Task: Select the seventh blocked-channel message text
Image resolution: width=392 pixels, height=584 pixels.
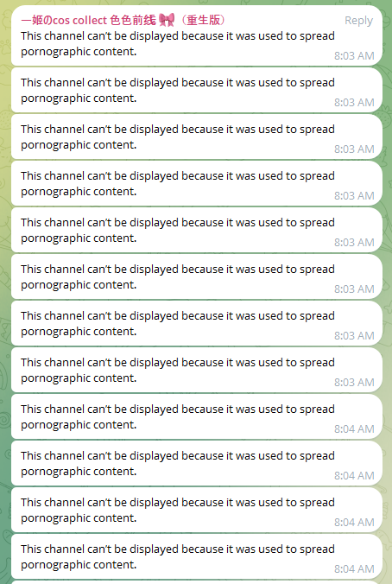Action: tap(178, 324)
